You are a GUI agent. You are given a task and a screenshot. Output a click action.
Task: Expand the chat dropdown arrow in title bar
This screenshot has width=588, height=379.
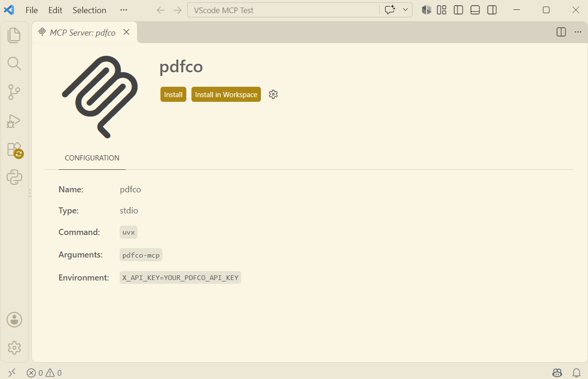tap(405, 10)
